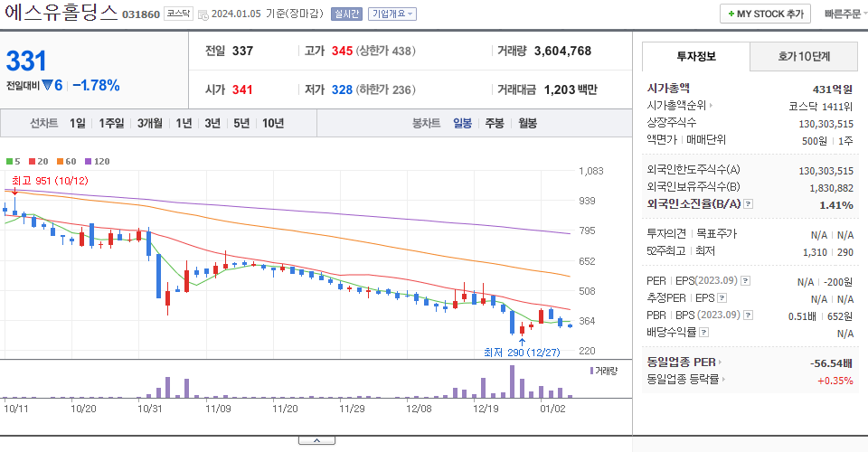Click the 코스닥 1411위 ranking value
Viewport: 868px width, 452px height.
(821, 107)
